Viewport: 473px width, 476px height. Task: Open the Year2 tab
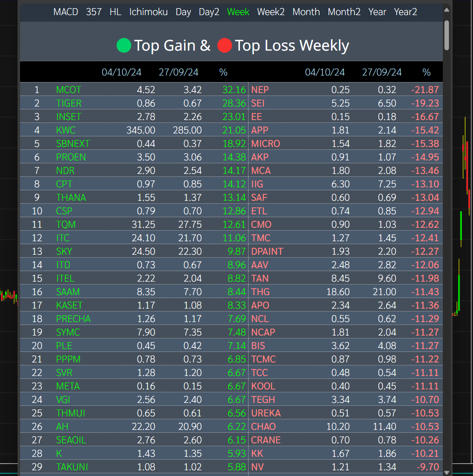coord(405,12)
